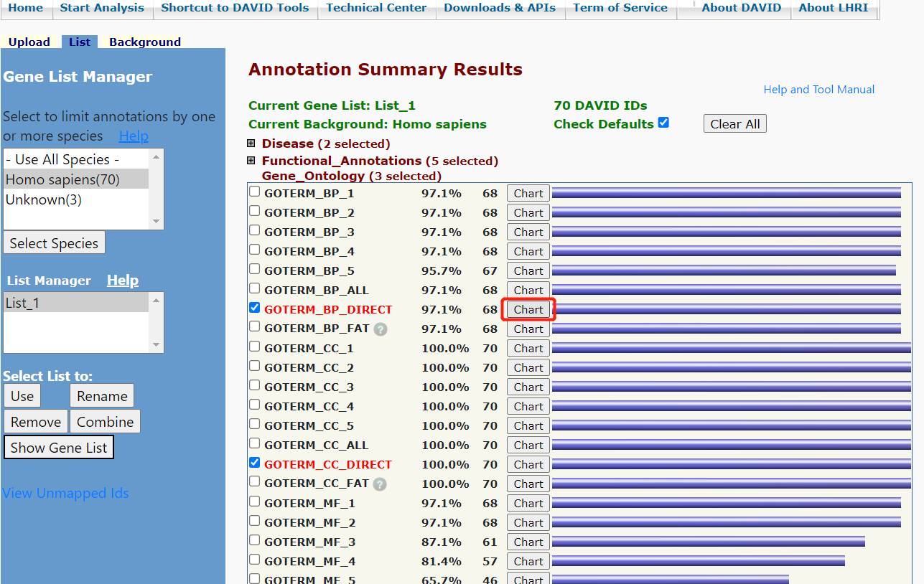
Task: Open Chart for GOTERM_BP_DIRECT
Action: click(x=528, y=309)
